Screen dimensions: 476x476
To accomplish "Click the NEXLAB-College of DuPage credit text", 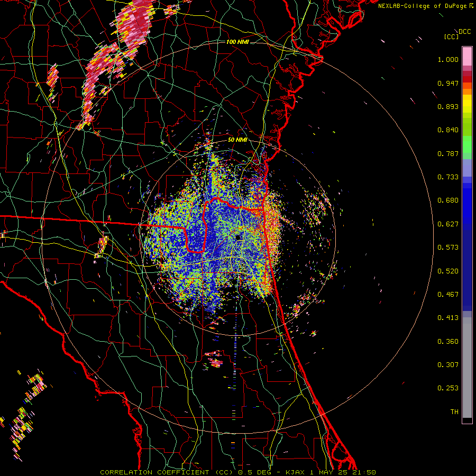I will tap(426, 6).
